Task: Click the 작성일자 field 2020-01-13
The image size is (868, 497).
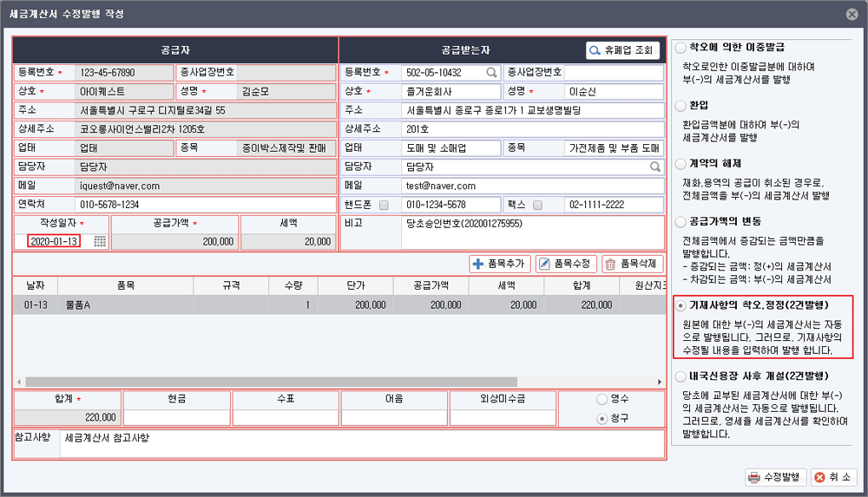Action: pyautogui.click(x=54, y=241)
